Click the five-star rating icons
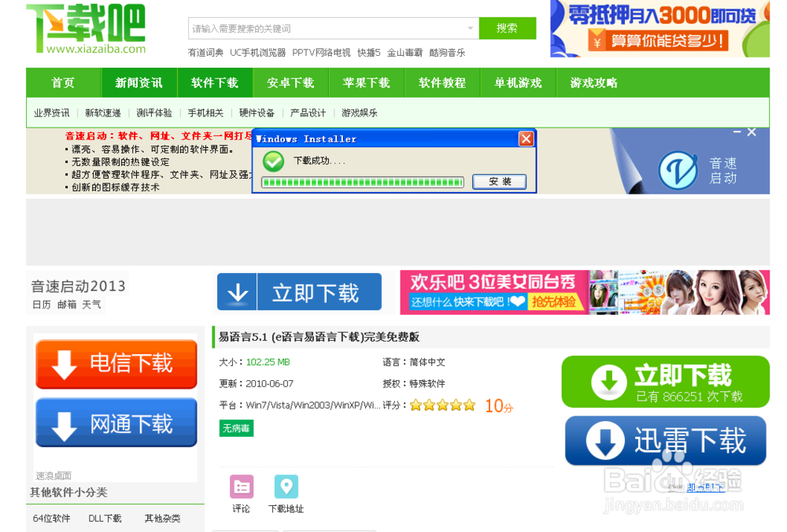Viewport: 787px width, 532px height. tap(442, 405)
